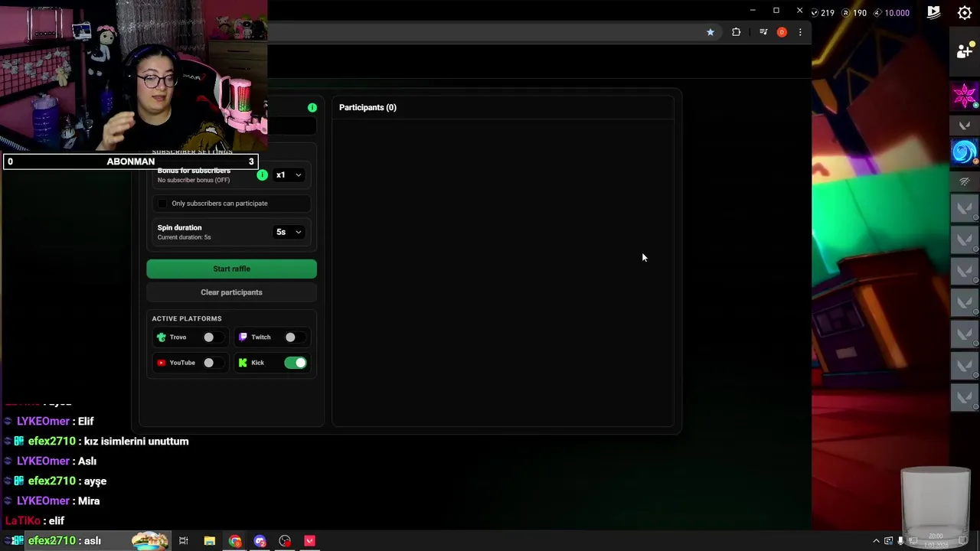Click LYKEOmer's 'Mira' chat message
Screen dimensions: 980x551
coord(89,500)
